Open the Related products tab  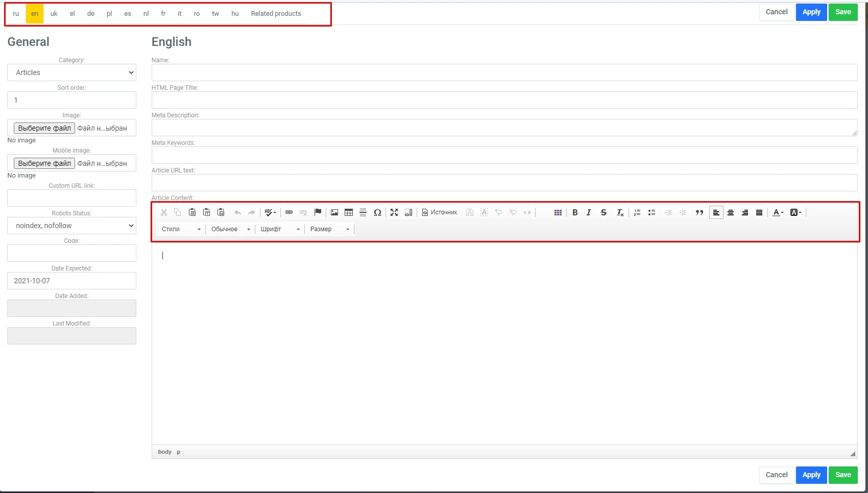coord(276,14)
